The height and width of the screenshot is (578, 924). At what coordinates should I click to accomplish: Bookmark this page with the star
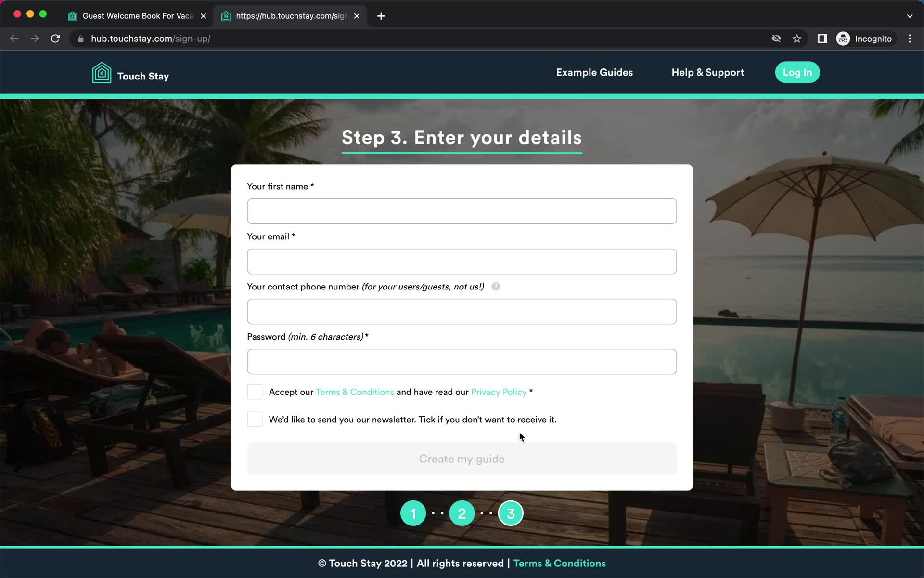click(797, 39)
